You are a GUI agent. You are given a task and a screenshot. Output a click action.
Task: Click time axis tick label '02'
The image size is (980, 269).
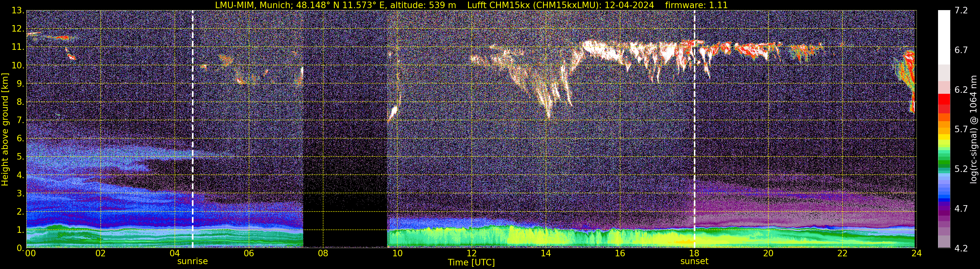(100, 253)
